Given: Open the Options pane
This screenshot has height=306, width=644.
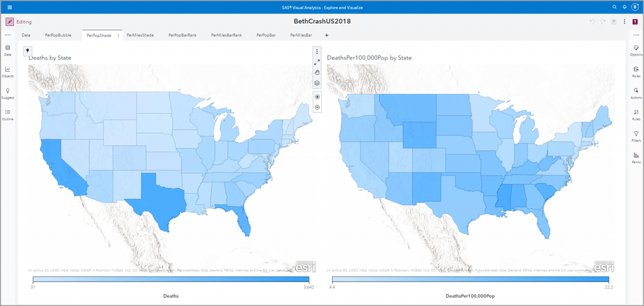Looking at the screenshot, I should [636, 50].
